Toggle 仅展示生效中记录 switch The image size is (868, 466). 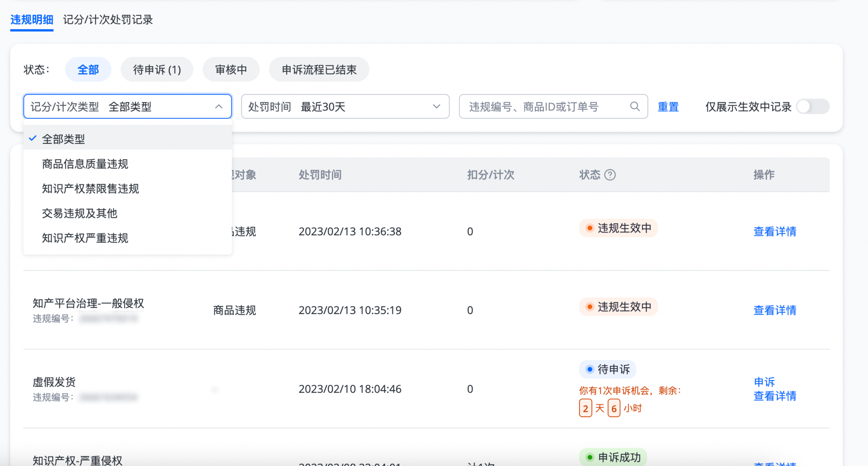tap(813, 106)
